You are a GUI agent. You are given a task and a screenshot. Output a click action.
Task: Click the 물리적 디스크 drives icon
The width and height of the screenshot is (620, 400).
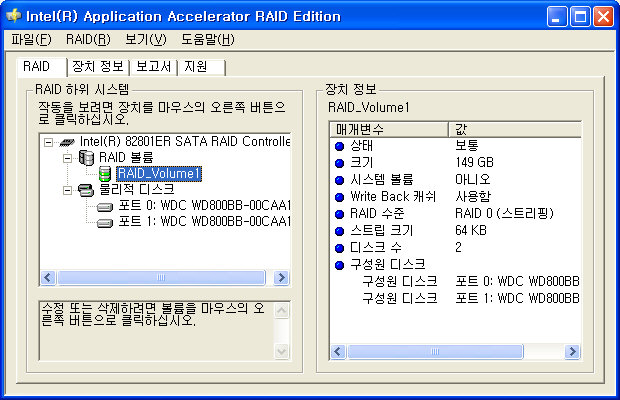pos(86,191)
